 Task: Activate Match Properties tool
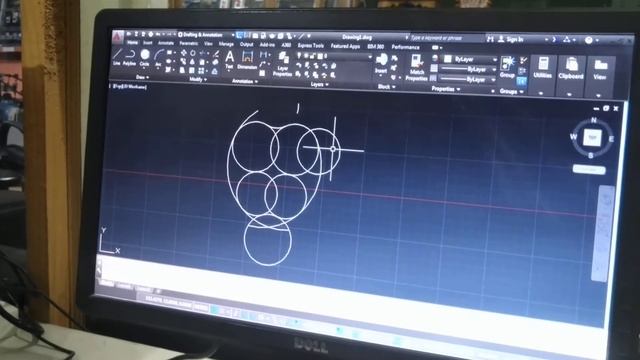[416, 67]
